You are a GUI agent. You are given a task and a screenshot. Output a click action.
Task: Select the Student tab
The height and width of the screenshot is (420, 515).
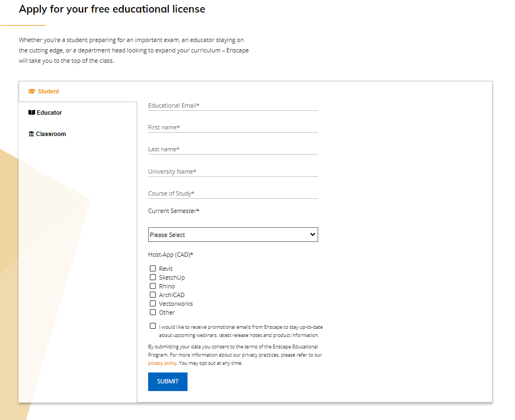[48, 92]
